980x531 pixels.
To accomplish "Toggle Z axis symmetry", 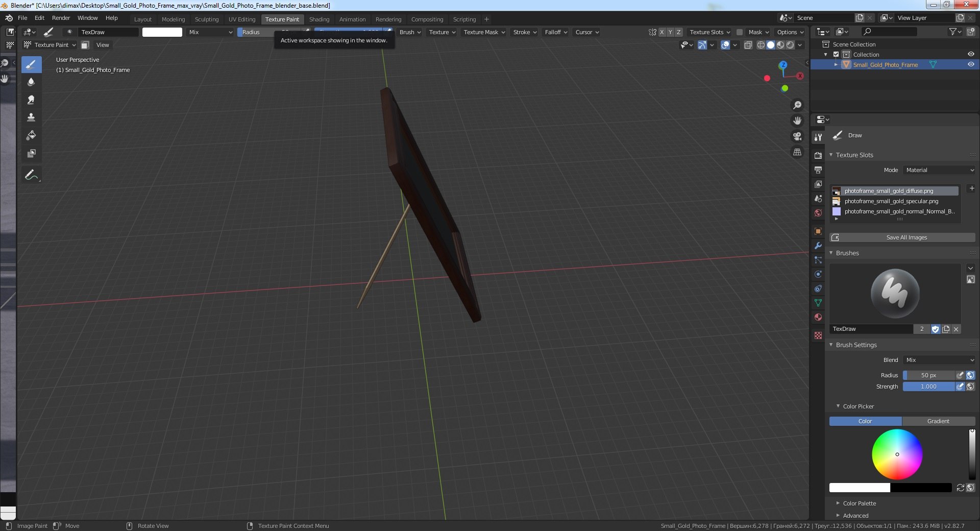I will (678, 32).
